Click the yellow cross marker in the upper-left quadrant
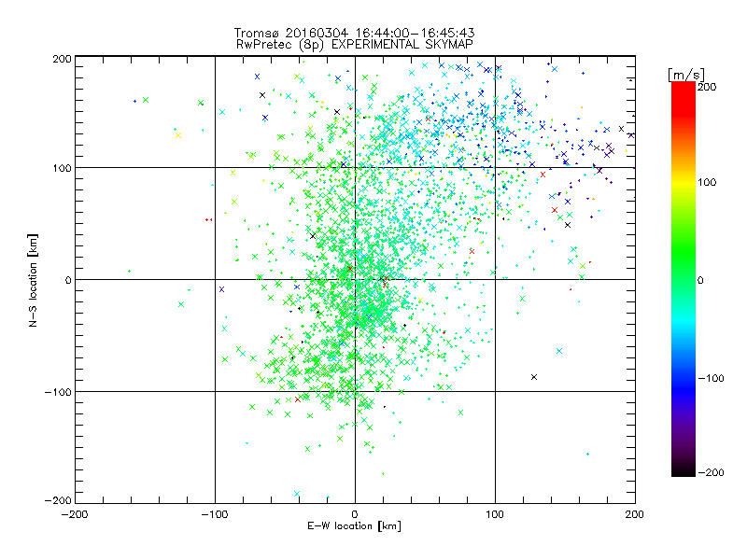Screen dimensions: 747x560 click(178, 135)
